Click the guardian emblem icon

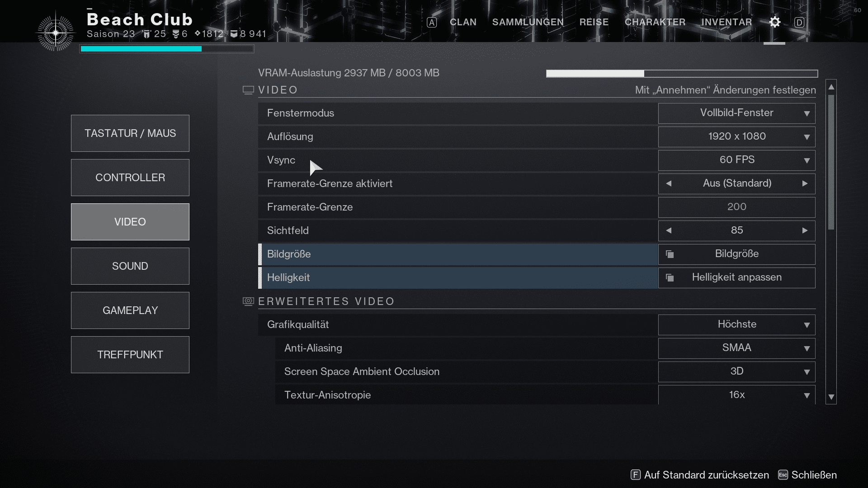click(x=56, y=33)
